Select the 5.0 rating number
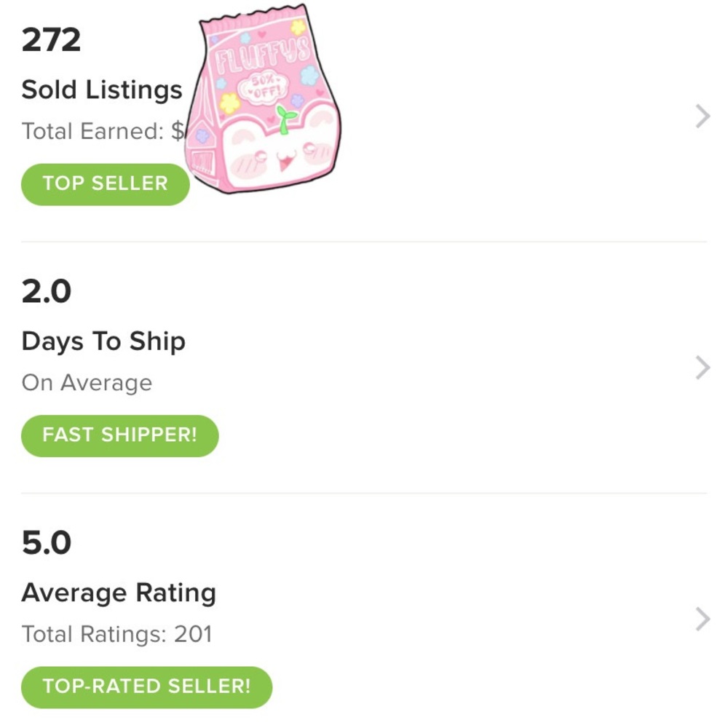Viewport: 728px width, 728px height. (46, 542)
